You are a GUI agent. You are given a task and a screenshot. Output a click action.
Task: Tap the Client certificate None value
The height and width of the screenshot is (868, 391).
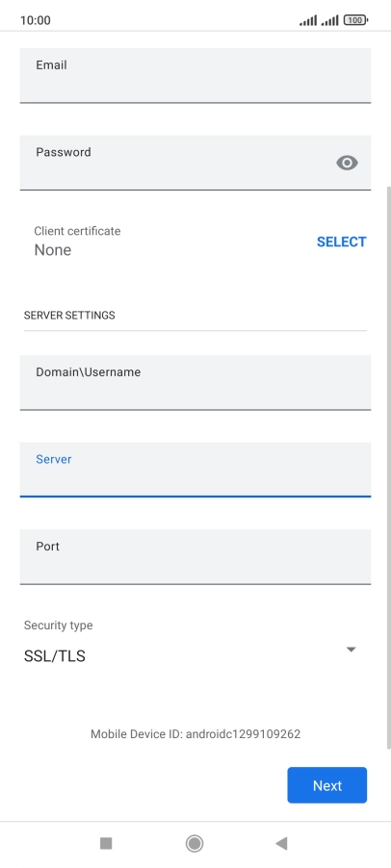[x=53, y=250]
